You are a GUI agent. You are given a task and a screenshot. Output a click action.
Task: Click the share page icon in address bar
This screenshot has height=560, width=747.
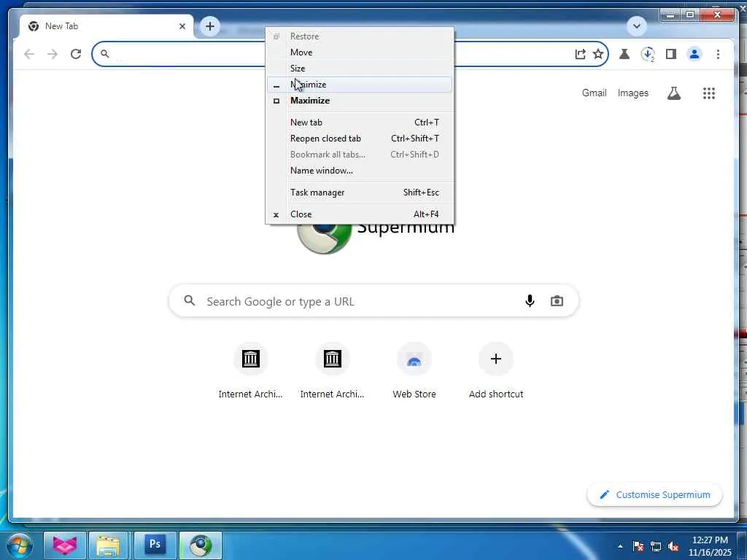(x=580, y=54)
